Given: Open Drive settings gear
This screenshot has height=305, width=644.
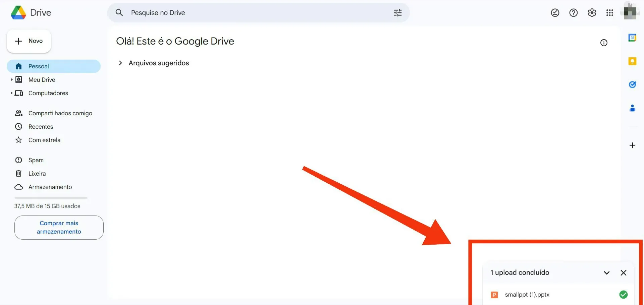Looking at the screenshot, I should (x=592, y=12).
